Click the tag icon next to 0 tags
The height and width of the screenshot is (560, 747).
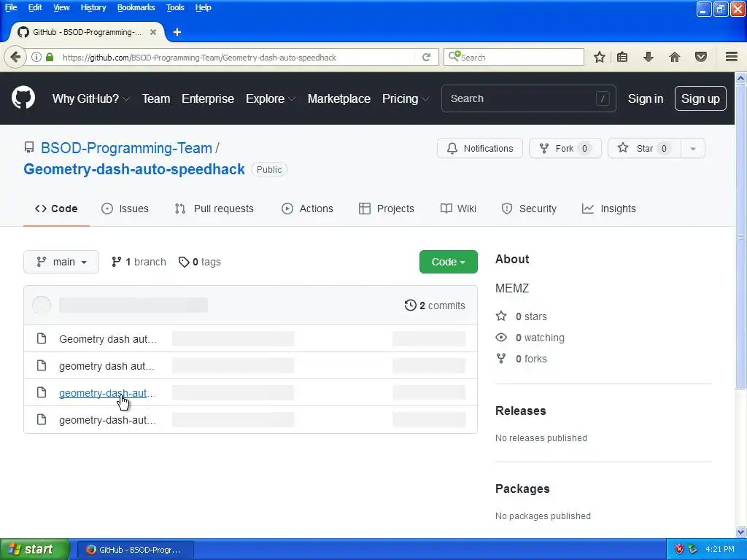tap(184, 262)
